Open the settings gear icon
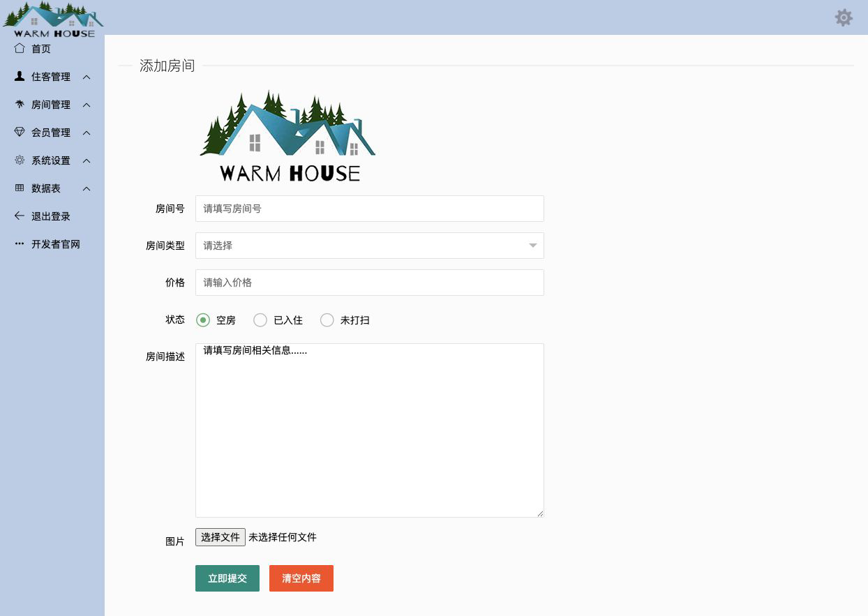Viewport: 868px width, 616px height. point(844,17)
